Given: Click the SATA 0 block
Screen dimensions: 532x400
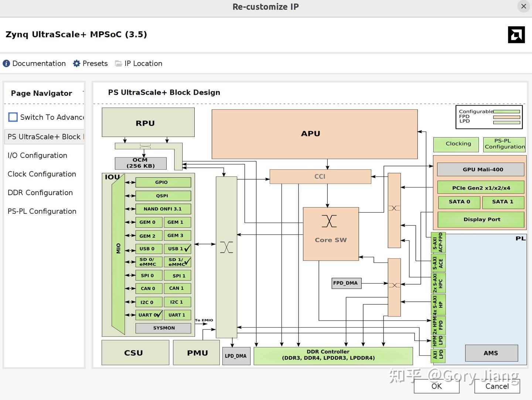Looking at the screenshot, I should [459, 202].
